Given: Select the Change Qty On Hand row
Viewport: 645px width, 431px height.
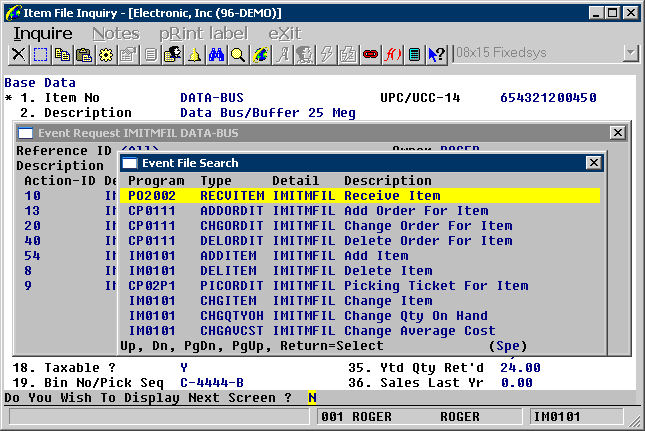Looking at the screenshot, I should pyautogui.click(x=360, y=316).
